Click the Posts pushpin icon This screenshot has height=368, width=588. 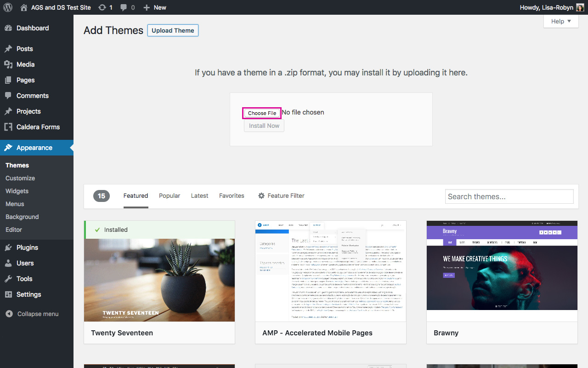tap(8, 49)
